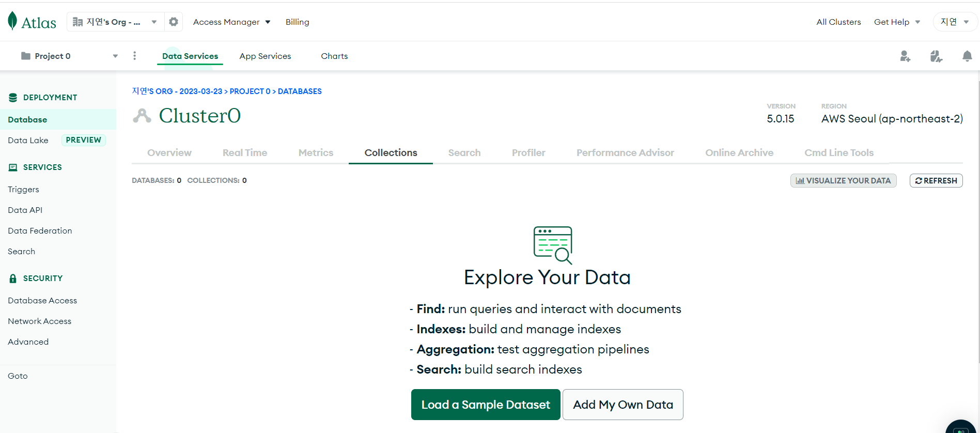Open Advanced security settings
The image size is (980, 433).
(28, 342)
